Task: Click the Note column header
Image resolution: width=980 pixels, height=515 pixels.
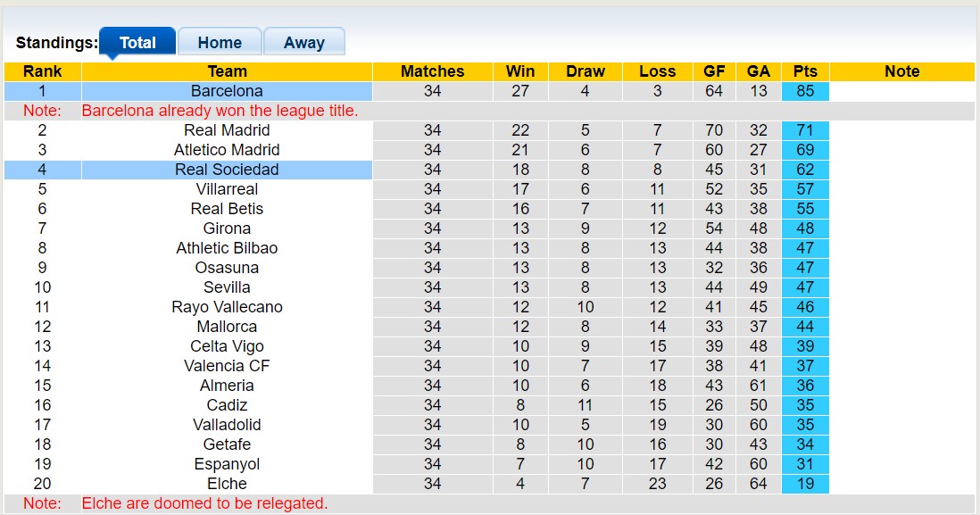Action: 901,71
